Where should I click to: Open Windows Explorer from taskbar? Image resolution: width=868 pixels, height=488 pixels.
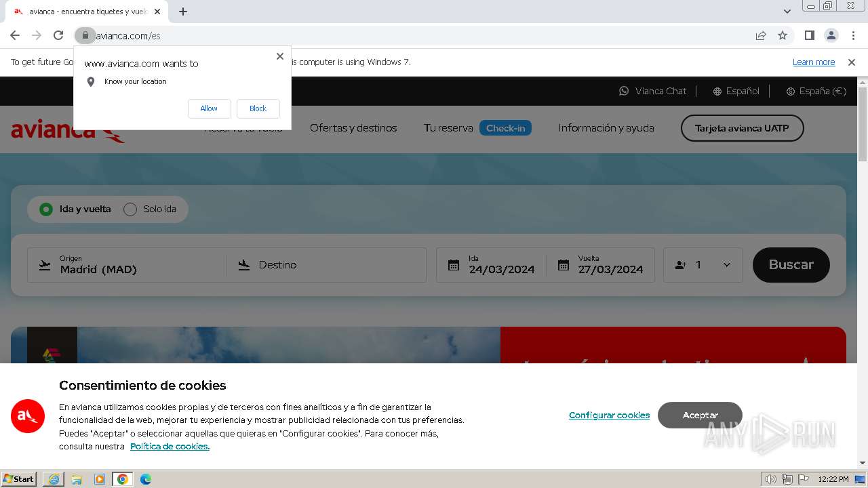point(77,479)
